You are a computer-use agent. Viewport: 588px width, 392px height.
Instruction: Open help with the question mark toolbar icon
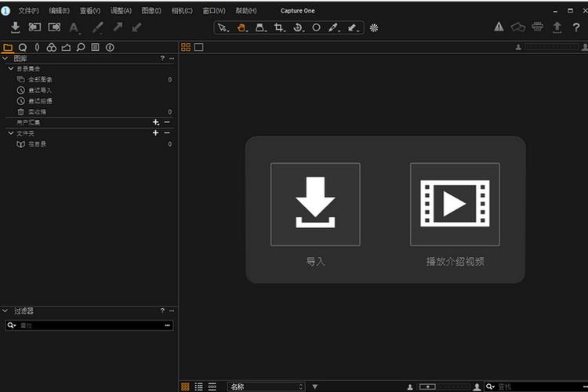[x=576, y=27]
